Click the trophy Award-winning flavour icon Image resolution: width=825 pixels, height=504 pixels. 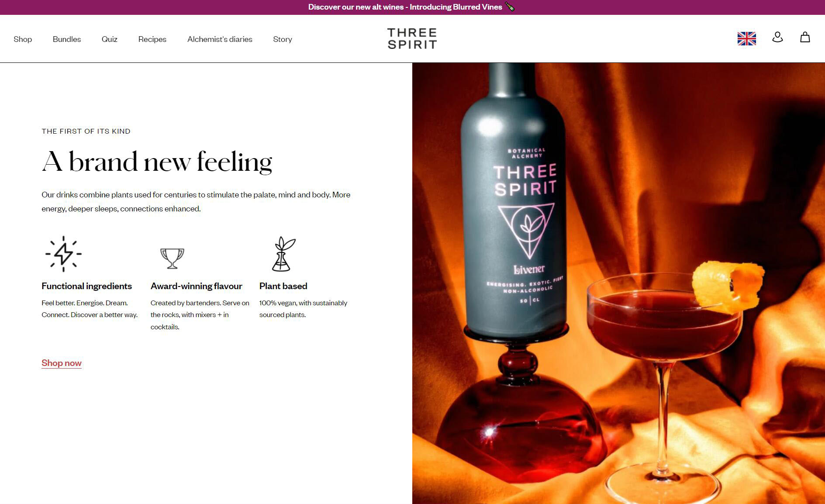pyautogui.click(x=172, y=258)
